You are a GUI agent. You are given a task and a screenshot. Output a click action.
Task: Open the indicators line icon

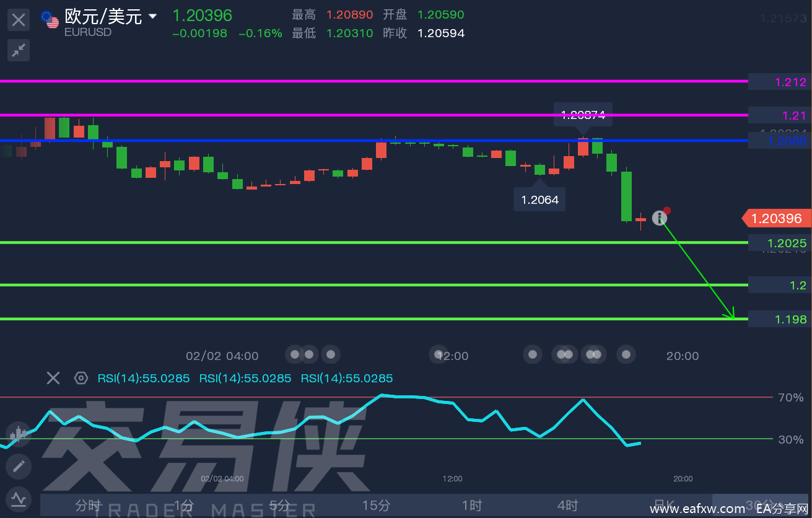18,498
